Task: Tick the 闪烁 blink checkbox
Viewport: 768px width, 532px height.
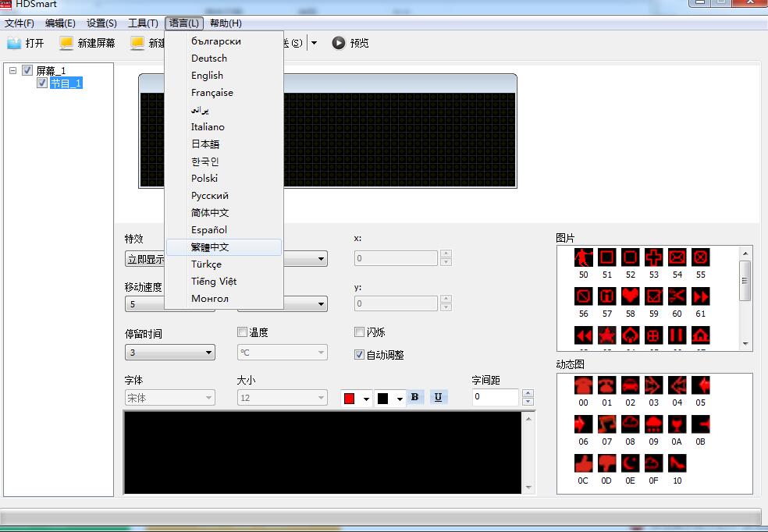Action: (x=359, y=332)
